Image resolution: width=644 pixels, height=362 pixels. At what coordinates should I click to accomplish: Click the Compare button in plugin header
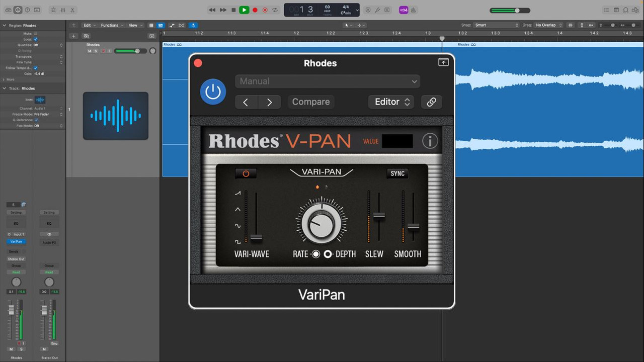310,102
